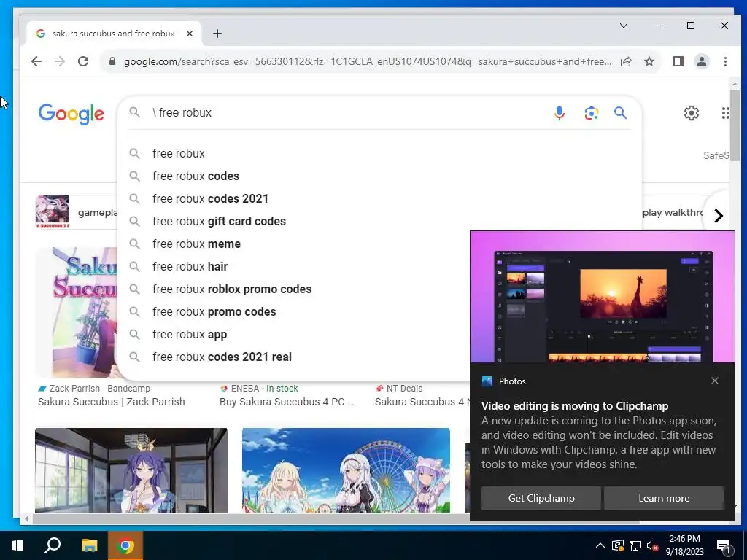Click the address bar URL
747x560 pixels.
[x=368, y=61]
